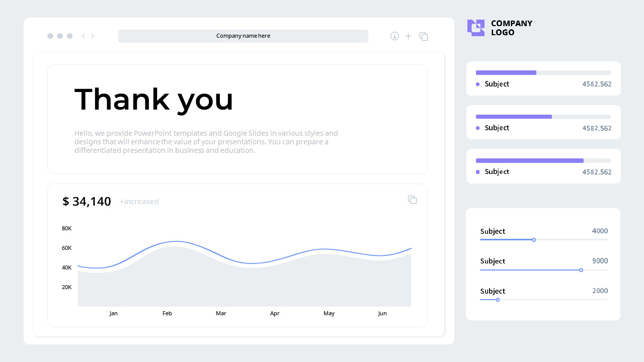
Task: Click the 'Feb' month label
Action: (x=167, y=313)
